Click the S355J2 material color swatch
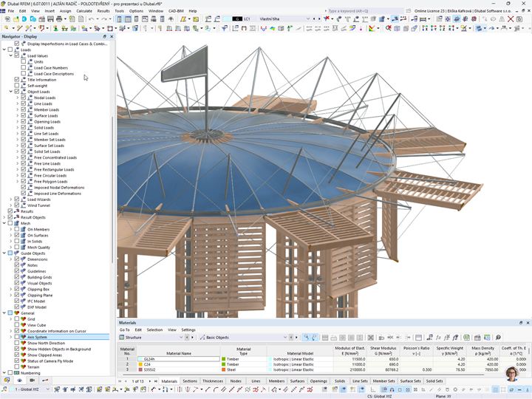This screenshot has width=532, height=399. [x=140, y=370]
